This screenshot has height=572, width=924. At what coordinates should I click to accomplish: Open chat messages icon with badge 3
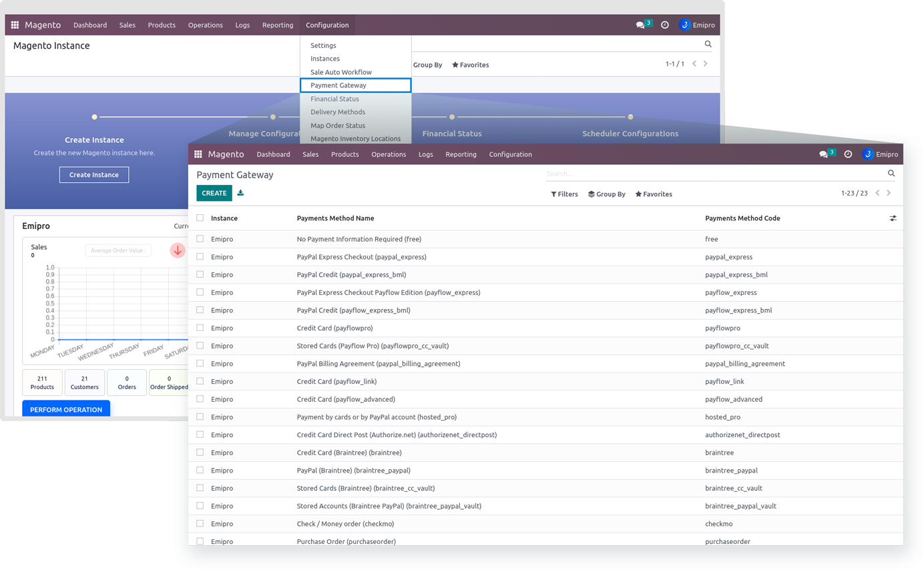tap(824, 154)
